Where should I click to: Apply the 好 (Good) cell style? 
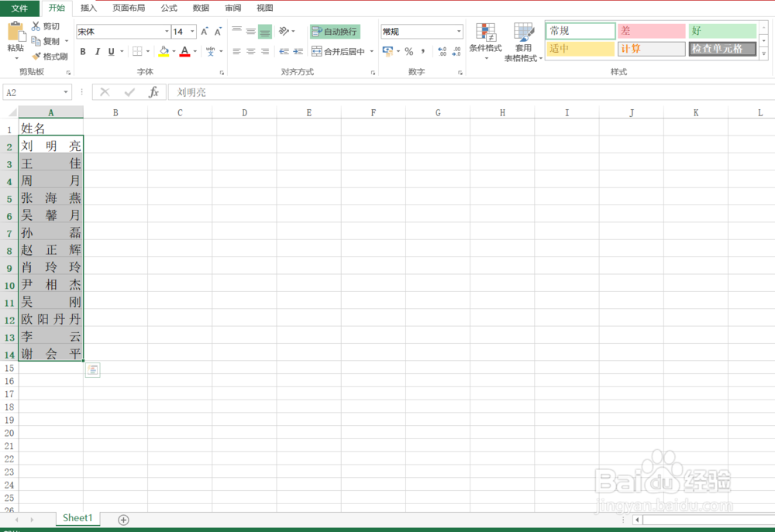point(722,31)
